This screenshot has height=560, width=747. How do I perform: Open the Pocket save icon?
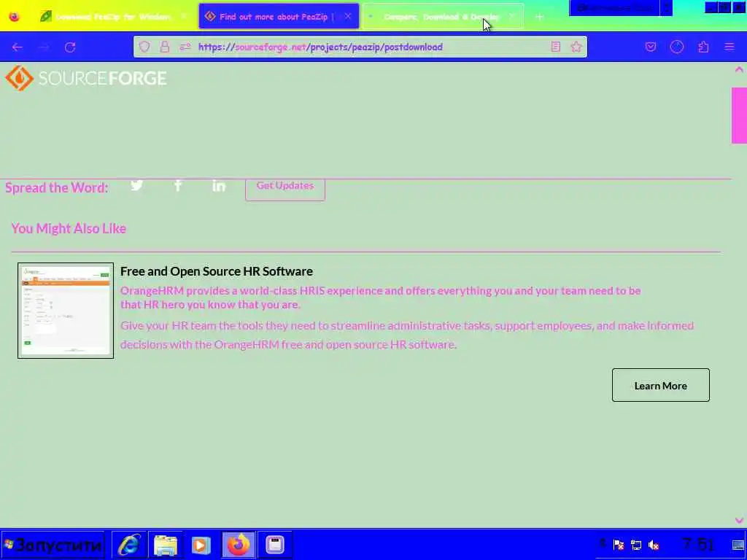651,47
